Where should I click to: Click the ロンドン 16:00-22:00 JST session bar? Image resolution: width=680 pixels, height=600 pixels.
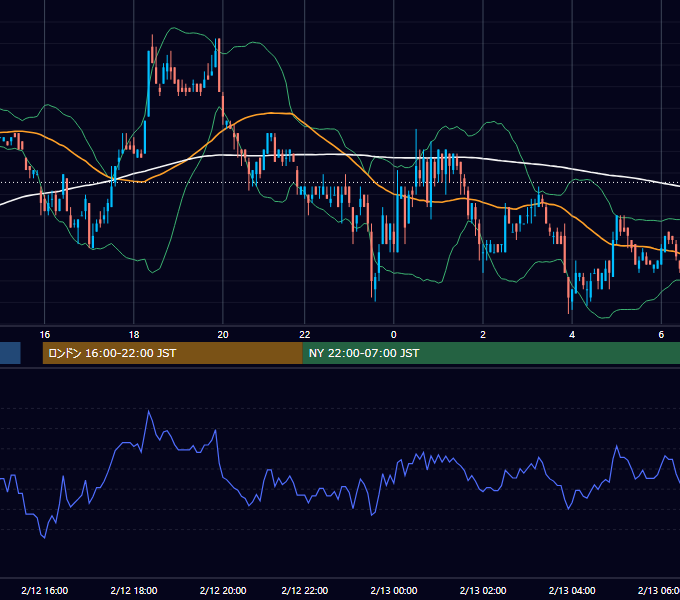[173, 353]
